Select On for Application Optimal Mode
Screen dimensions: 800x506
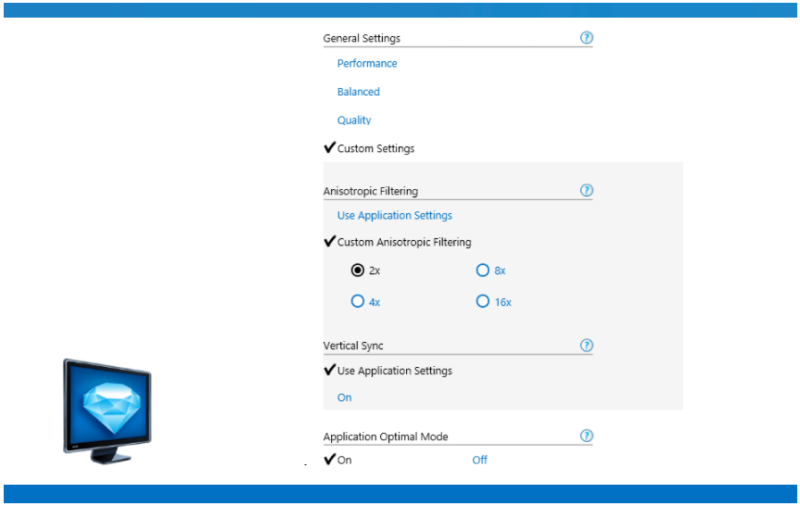coord(338,460)
